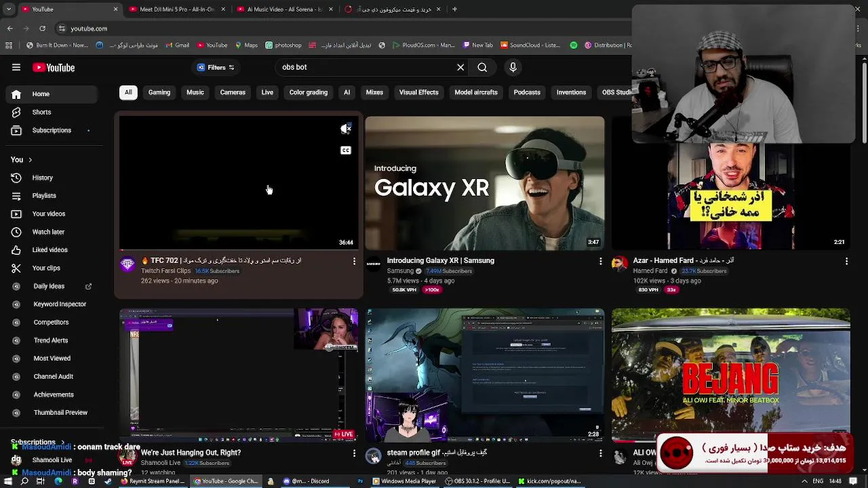
Task: Select the Visual Effects filter chip
Action: pyautogui.click(x=418, y=92)
